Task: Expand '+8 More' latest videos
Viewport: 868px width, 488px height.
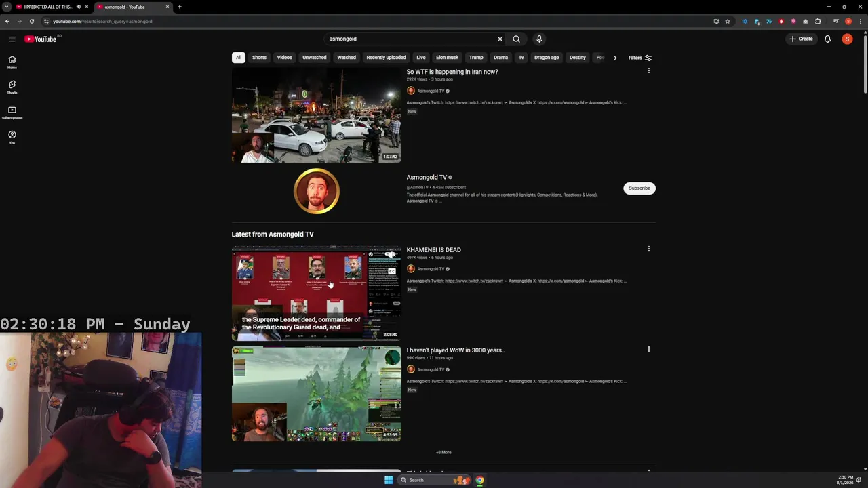Action: (443, 452)
